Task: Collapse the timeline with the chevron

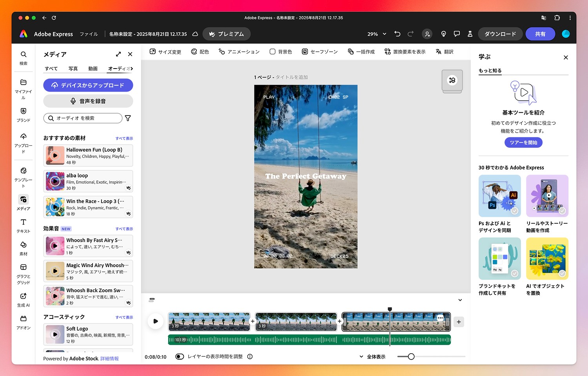Action: click(x=460, y=300)
